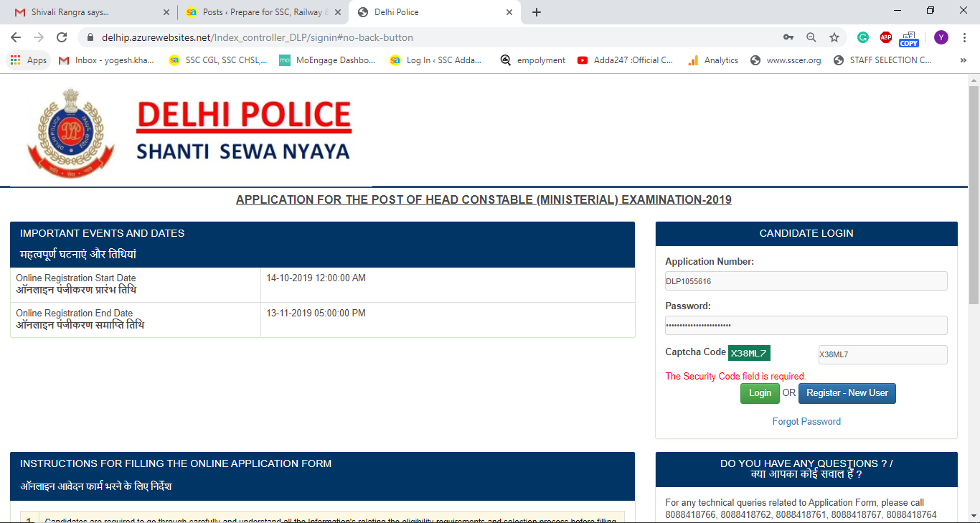Image resolution: width=980 pixels, height=523 pixels.
Task: Open the COPY extension icon
Action: coord(909,38)
